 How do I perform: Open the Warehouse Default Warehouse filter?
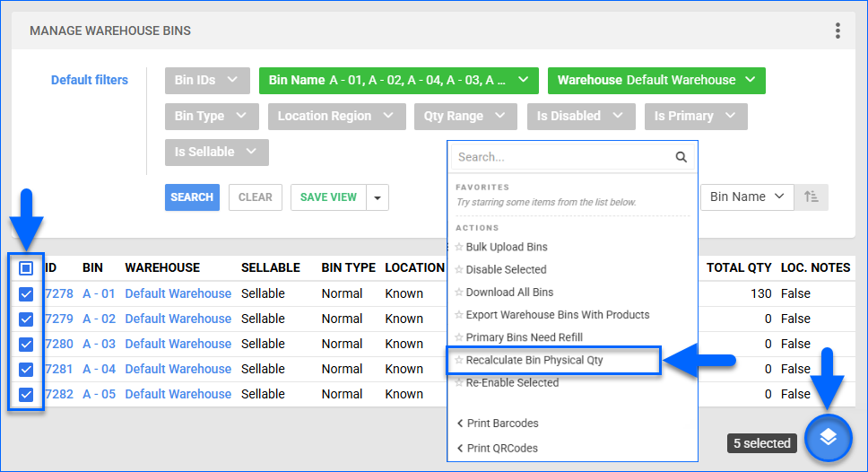point(655,80)
